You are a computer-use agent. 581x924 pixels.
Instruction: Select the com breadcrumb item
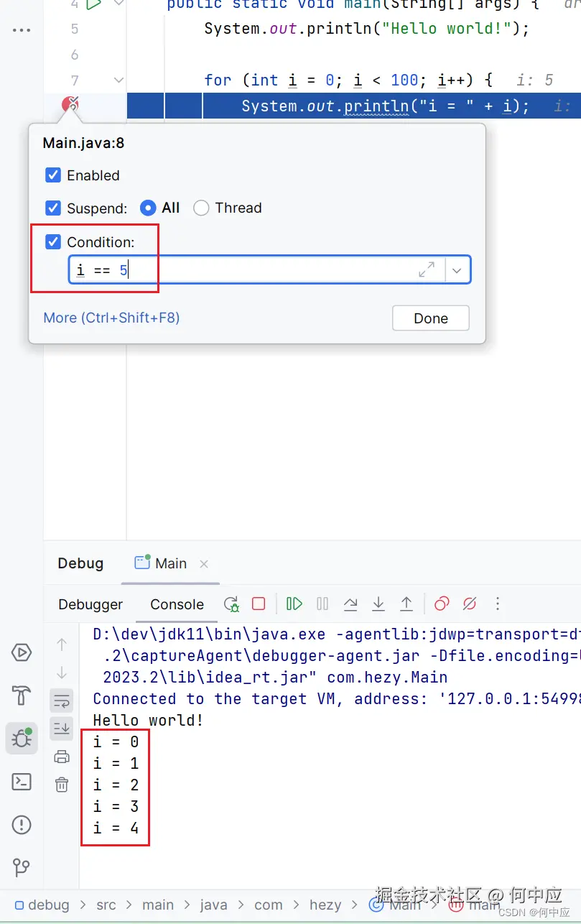click(x=269, y=905)
